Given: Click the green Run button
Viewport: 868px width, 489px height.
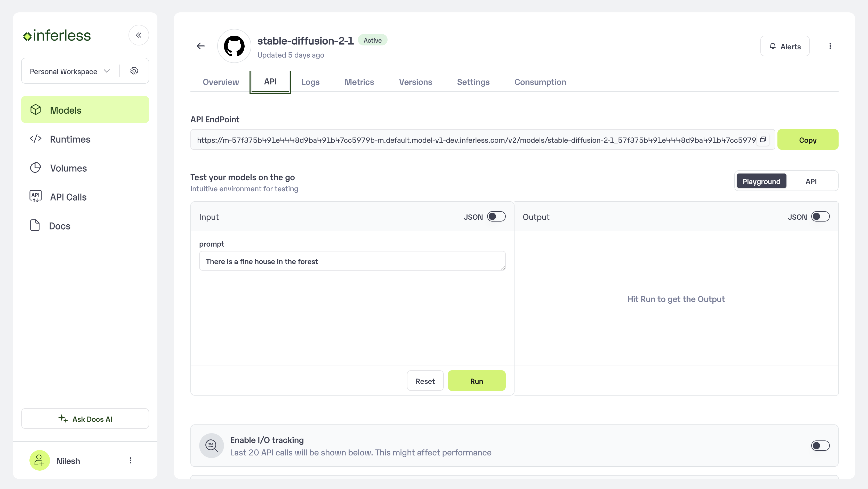Looking at the screenshot, I should coord(477,381).
